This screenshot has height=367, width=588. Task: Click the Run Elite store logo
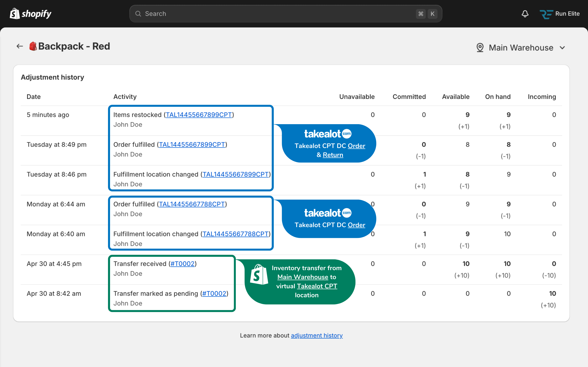[x=546, y=14]
